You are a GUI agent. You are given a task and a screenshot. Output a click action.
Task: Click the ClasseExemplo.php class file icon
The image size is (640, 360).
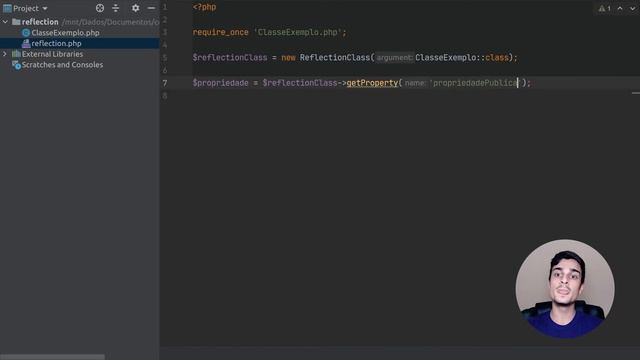coord(26,33)
